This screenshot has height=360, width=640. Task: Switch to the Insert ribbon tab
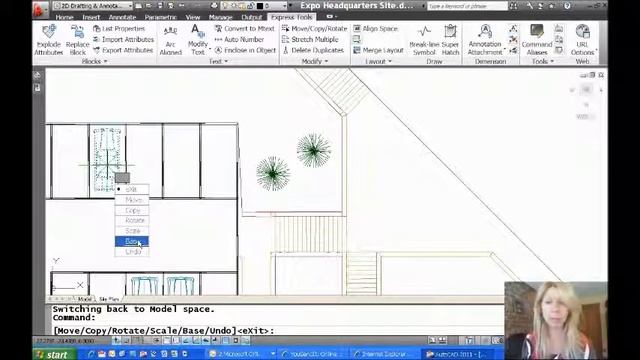91,17
